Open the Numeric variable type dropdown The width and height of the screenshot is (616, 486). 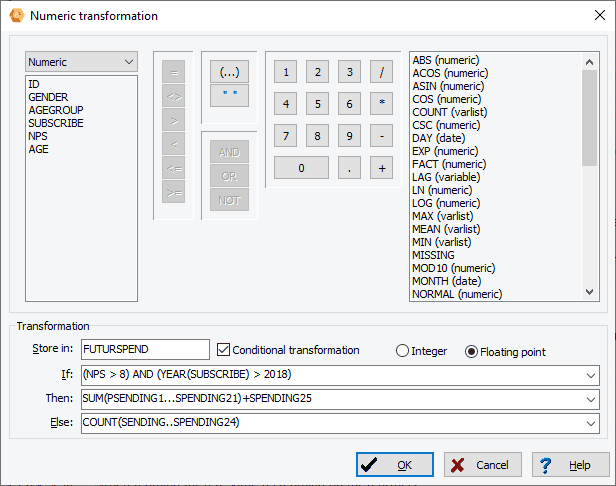coord(82,62)
